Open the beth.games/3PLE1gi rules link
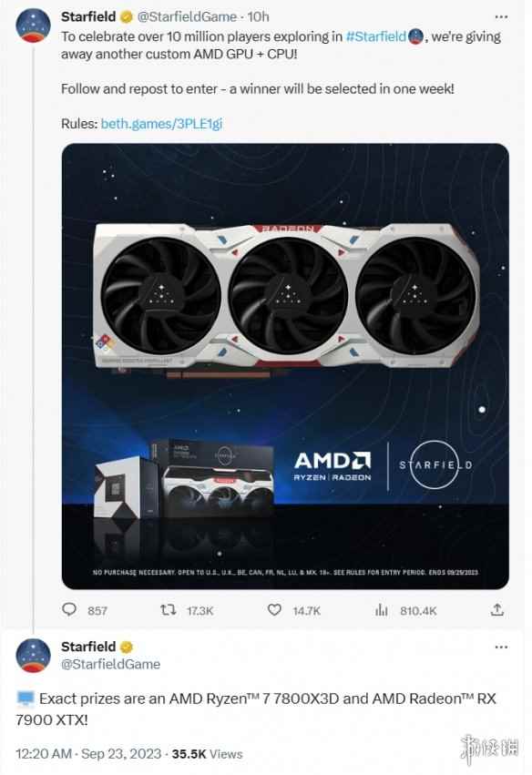The height and width of the screenshot is (775, 532). [161, 124]
